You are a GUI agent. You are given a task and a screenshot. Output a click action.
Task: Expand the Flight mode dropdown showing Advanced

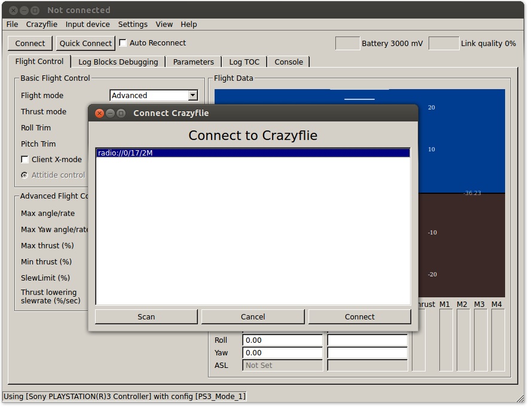pos(154,96)
